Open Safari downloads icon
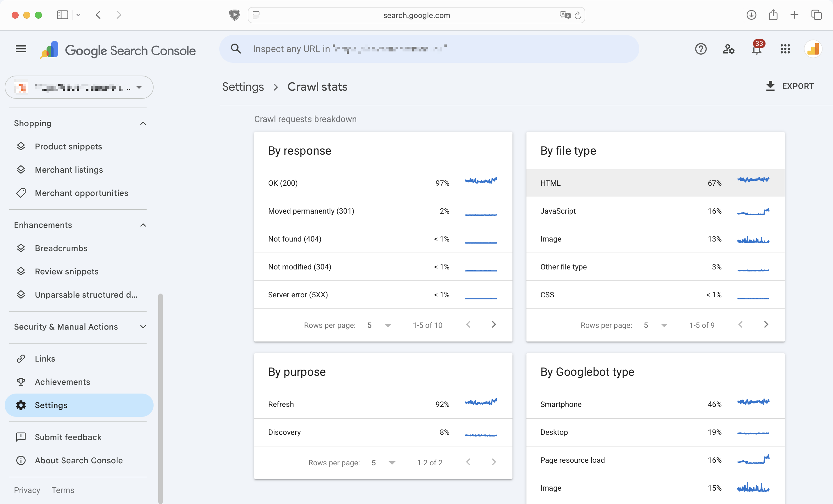This screenshot has width=833, height=504. (751, 15)
